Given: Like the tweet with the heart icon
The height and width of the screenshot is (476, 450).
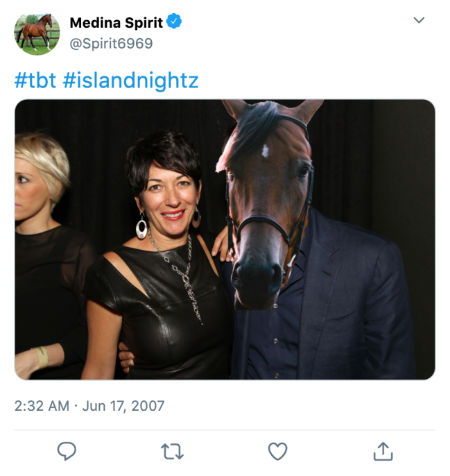Looking at the screenshot, I should pos(277,452).
